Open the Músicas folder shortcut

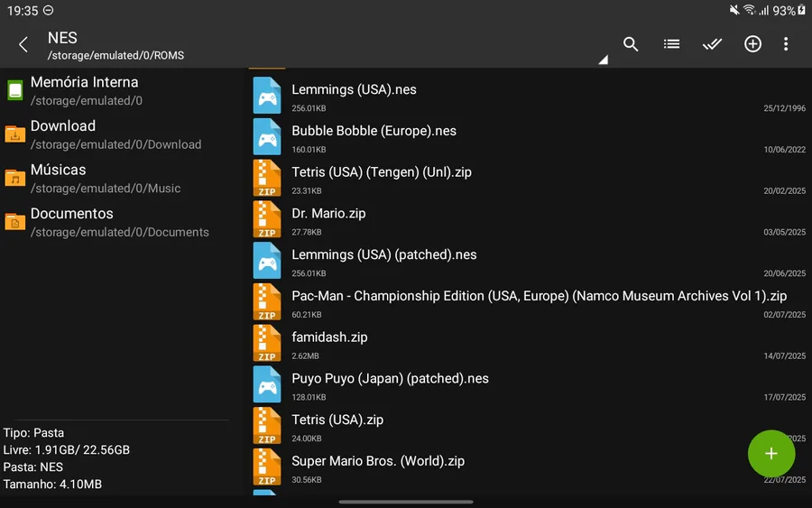pyautogui.click(x=59, y=178)
